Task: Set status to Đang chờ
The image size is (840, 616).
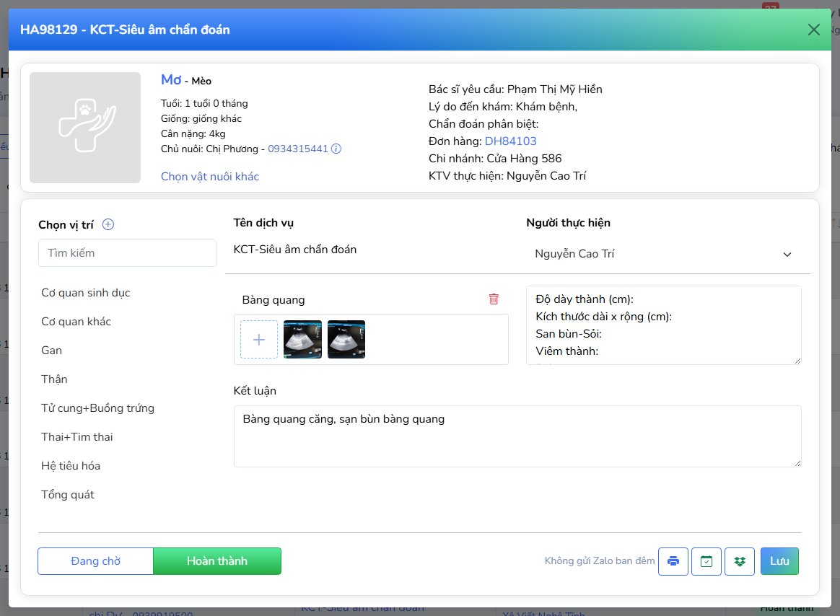Action: click(95, 561)
